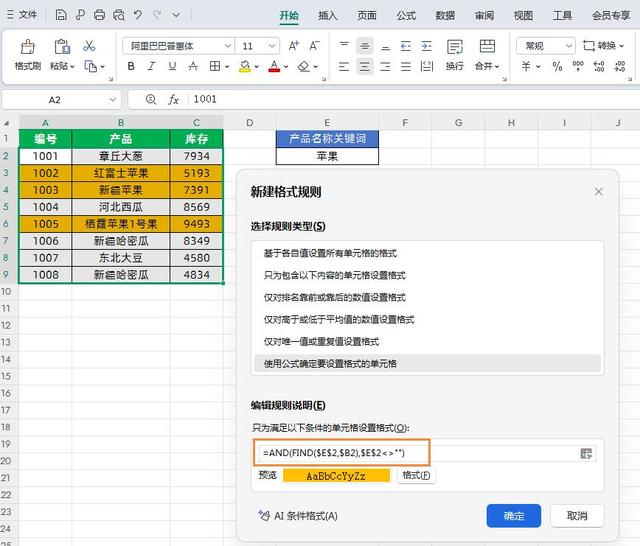Switch to the 审阅 Review tab

pyautogui.click(x=484, y=16)
